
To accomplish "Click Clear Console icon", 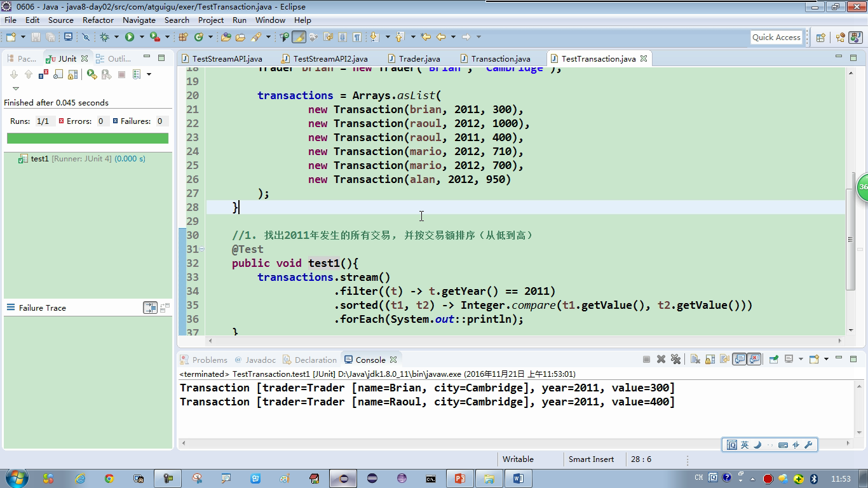I will click(x=695, y=359).
